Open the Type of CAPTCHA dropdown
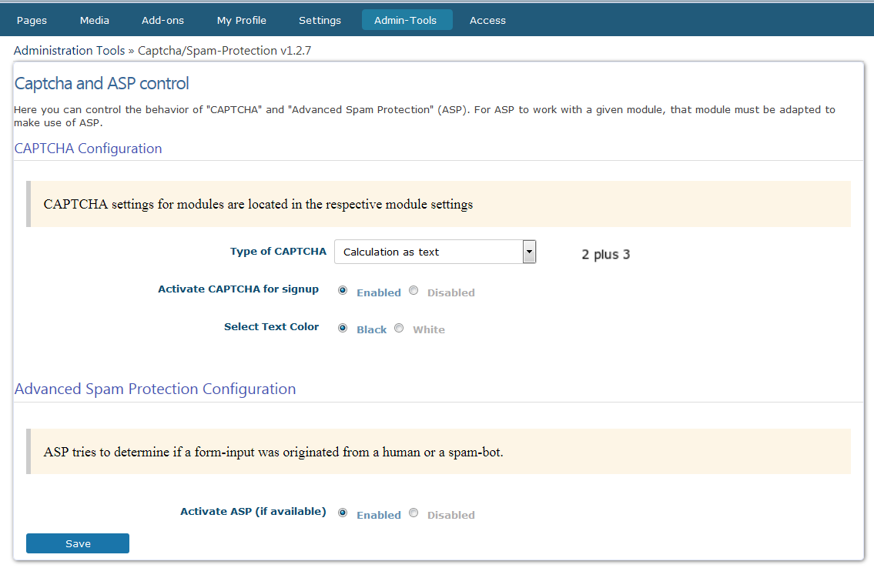 coord(435,252)
